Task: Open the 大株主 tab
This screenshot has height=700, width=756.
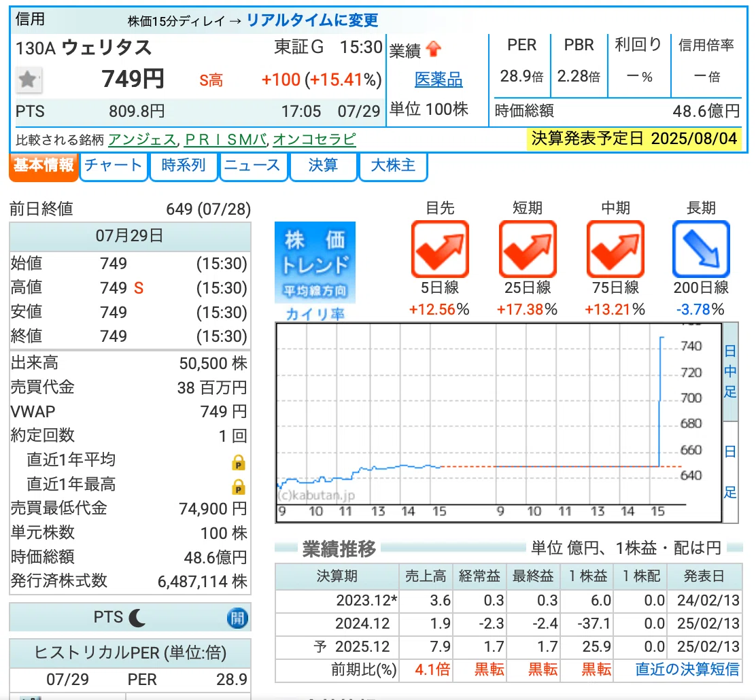Action: coord(393,167)
